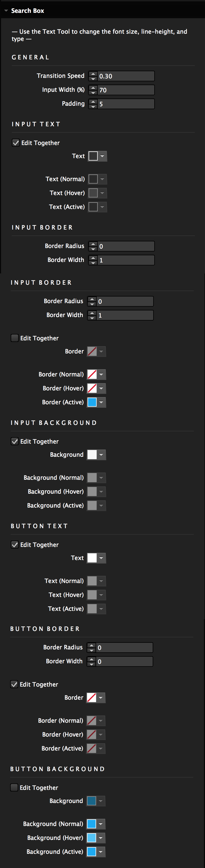This screenshot has width=205, height=868.
Task: Open Input Border's Border (Normal) dropdown arrow
Action: [101, 374]
